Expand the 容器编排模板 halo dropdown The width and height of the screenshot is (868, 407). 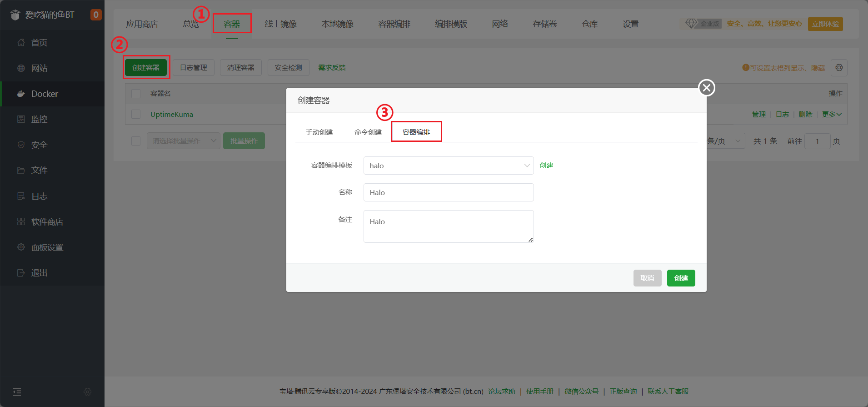tap(448, 166)
